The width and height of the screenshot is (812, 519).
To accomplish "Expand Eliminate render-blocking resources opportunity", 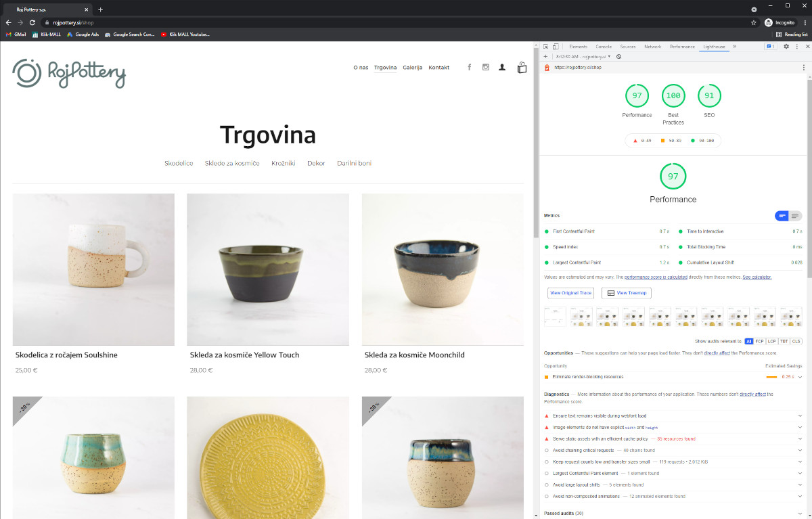I will (x=673, y=377).
